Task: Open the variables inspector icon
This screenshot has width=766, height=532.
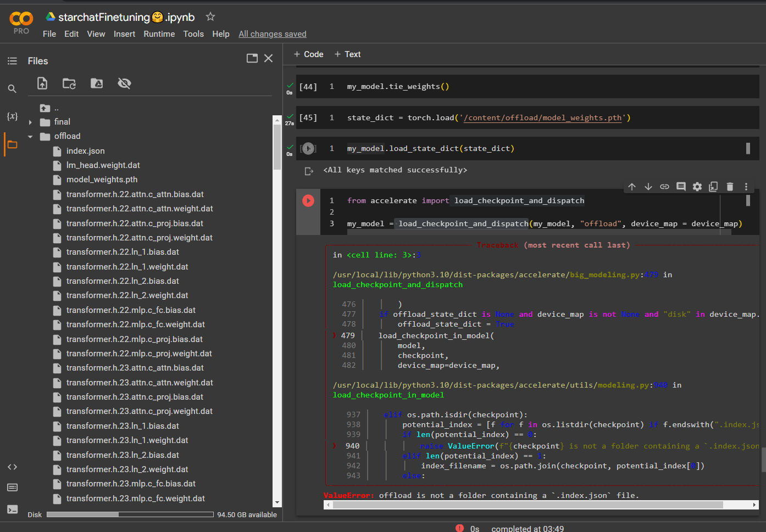Action: click(12, 116)
